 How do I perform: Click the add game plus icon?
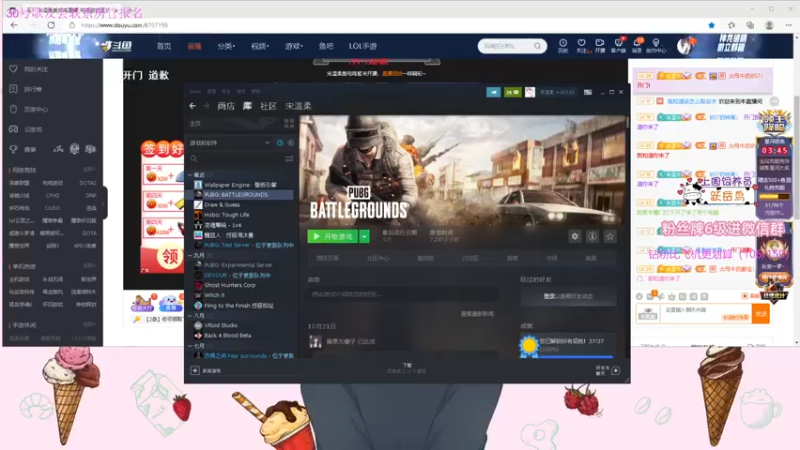[x=195, y=370]
